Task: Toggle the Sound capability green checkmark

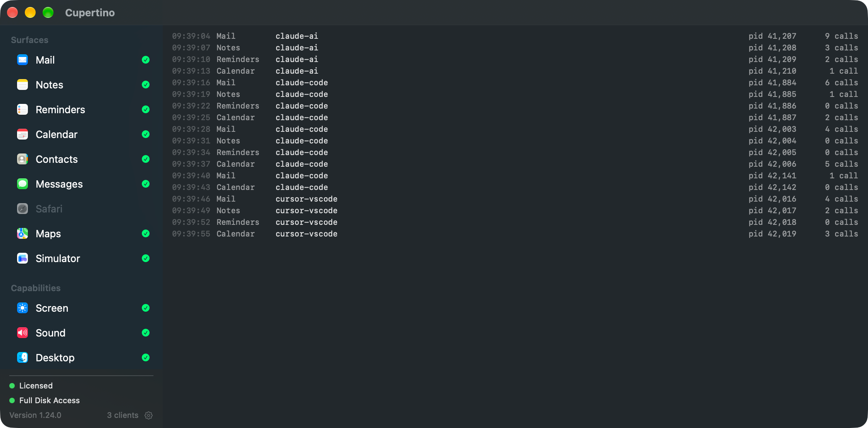Action: 146,333
